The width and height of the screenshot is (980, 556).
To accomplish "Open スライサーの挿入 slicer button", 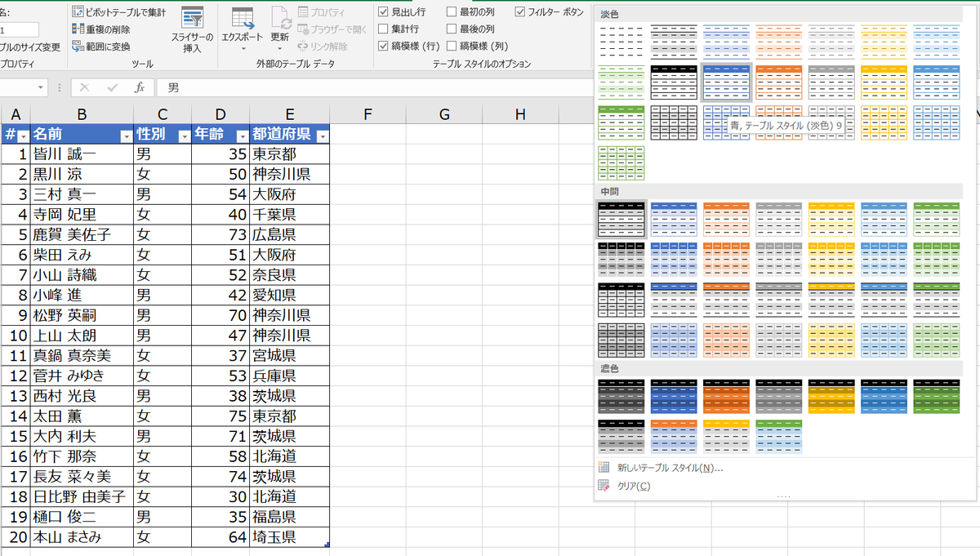I will pos(192,29).
